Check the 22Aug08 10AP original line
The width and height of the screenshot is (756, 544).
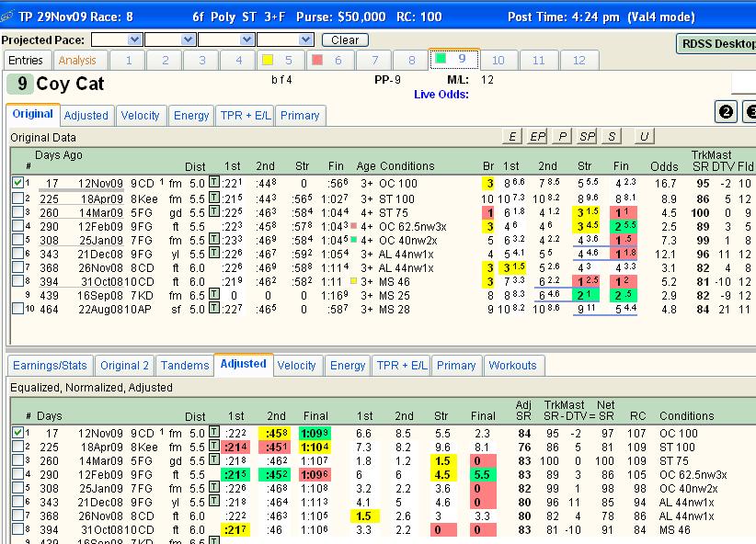pyautogui.click(x=17, y=308)
